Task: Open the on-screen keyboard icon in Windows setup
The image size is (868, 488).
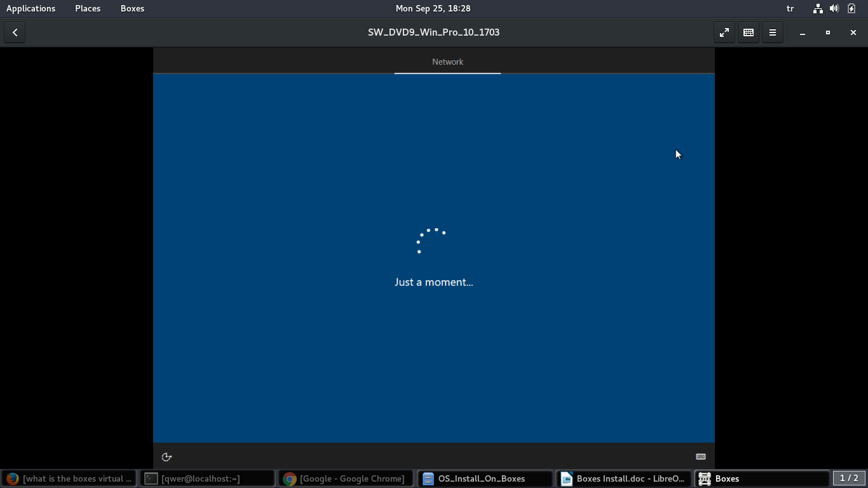Action: pyautogui.click(x=701, y=457)
